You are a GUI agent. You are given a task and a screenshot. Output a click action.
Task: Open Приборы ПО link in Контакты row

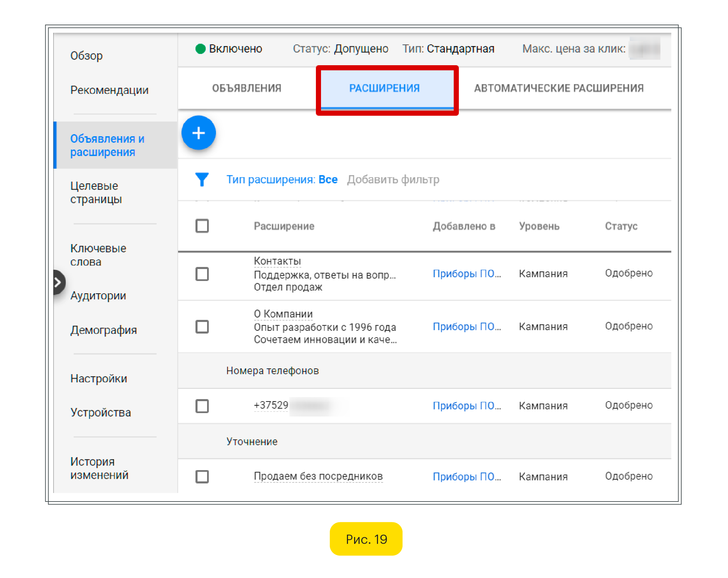tap(466, 273)
